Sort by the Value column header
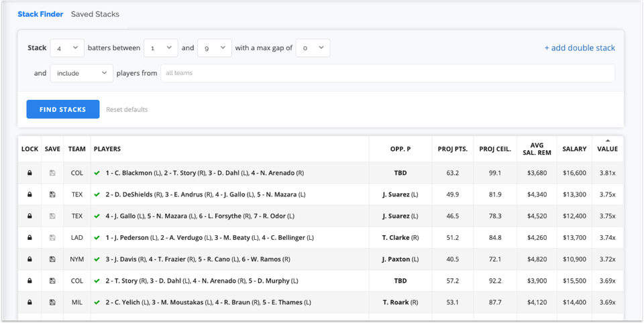 (608, 149)
